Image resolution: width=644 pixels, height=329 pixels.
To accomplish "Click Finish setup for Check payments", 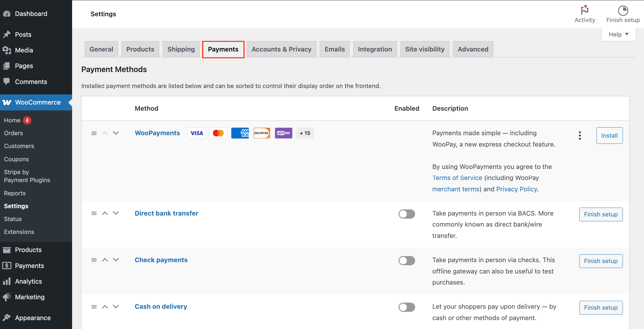I will [x=601, y=261].
